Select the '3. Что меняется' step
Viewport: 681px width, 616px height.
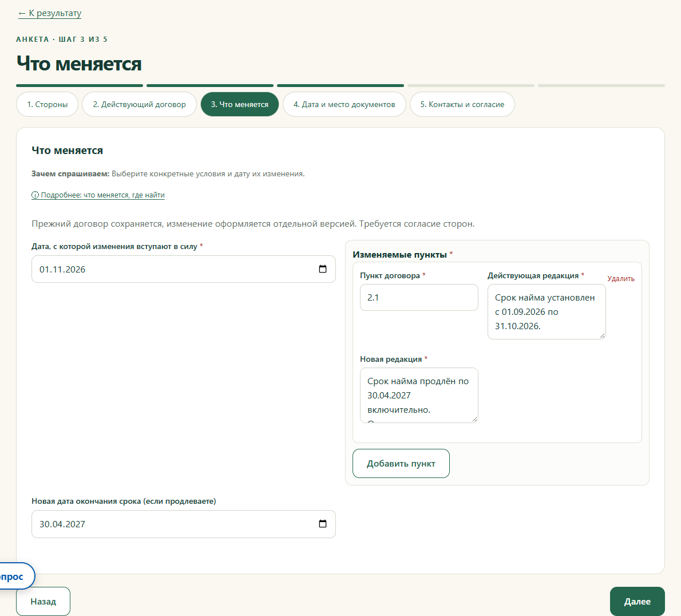click(x=240, y=104)
